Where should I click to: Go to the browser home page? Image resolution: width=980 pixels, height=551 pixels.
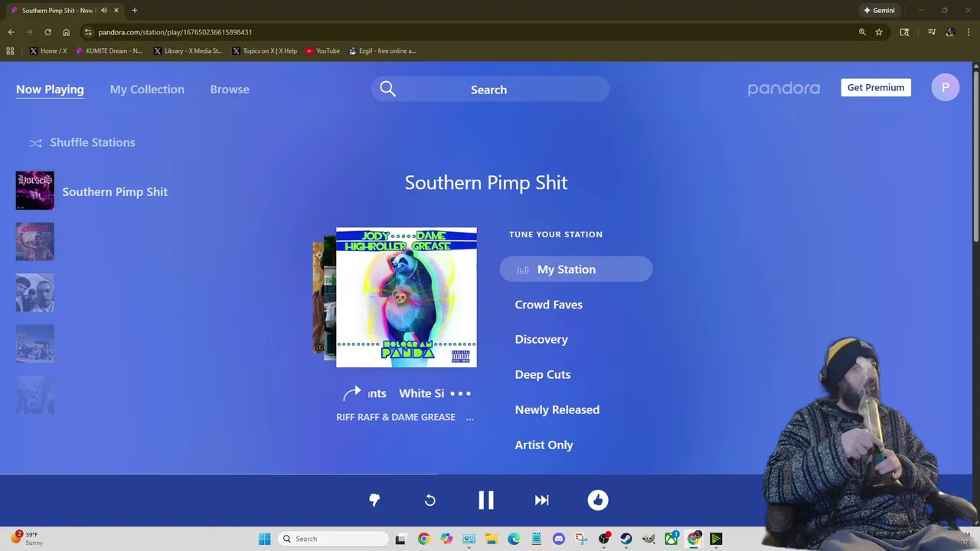coord(66,32)
